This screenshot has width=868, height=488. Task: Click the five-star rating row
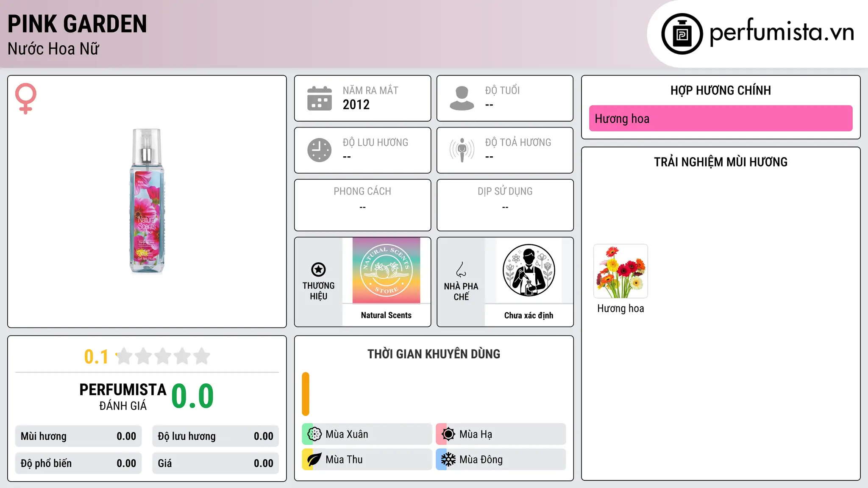coord(163,356)
